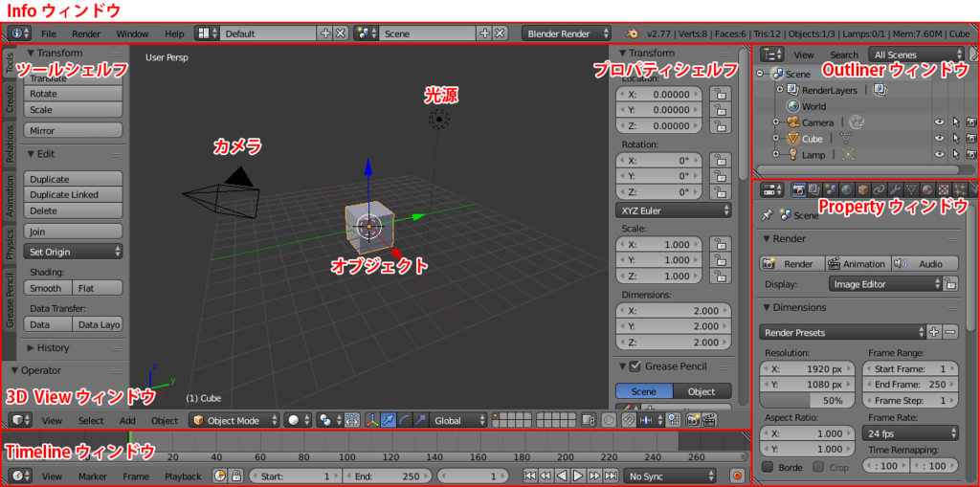The image size is (980, 487).
Task: Switch to World properties globe tab icon
Action: tap(846, 188)
